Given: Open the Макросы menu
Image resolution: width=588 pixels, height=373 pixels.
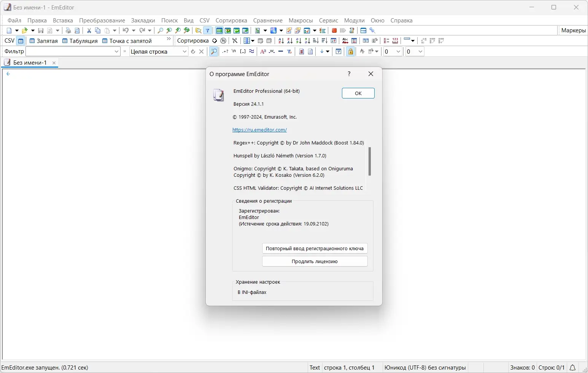Looking at the screenshot, I should tap(300, 21).
